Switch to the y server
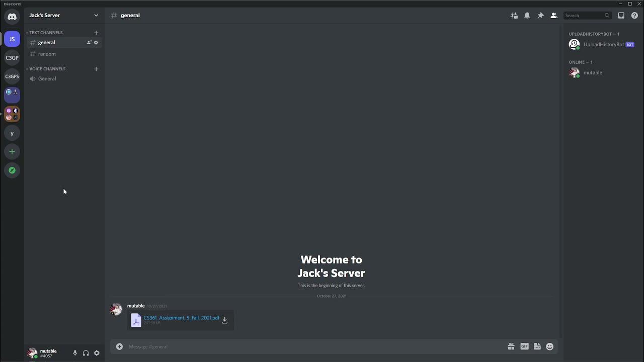The width and height of the screenshot is (644, 362). point(12,133)
